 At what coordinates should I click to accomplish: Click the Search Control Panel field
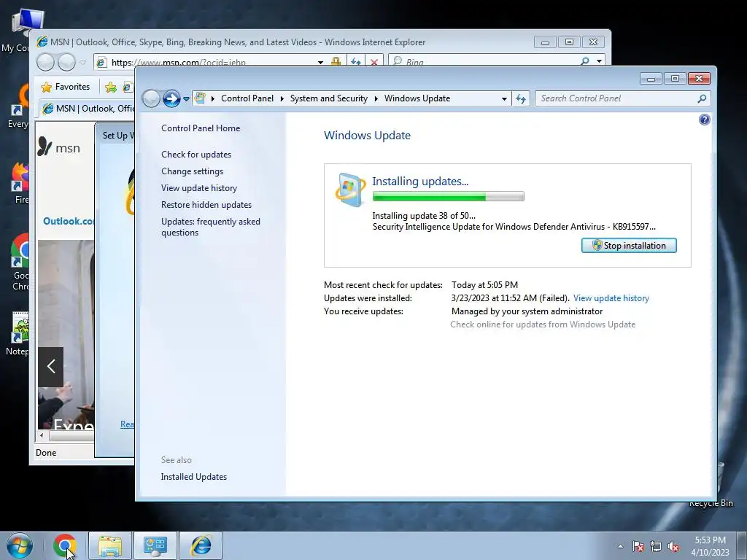pos(623,98)
